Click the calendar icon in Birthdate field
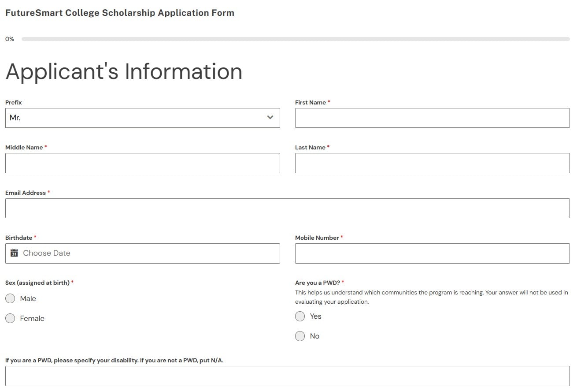The width and height of the screenshot is (588, 391). point(14,253)
